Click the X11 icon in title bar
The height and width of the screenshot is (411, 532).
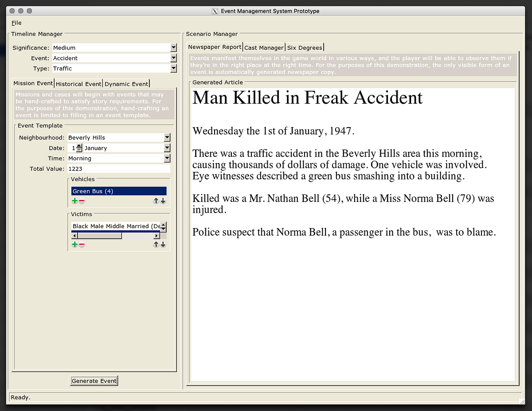coord(215,11)
